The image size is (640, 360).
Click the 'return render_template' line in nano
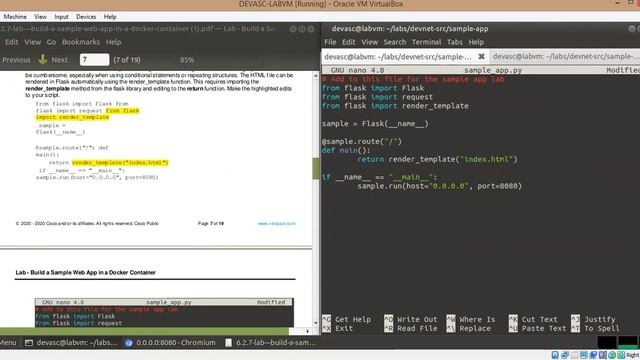click(x=437, y=159)
